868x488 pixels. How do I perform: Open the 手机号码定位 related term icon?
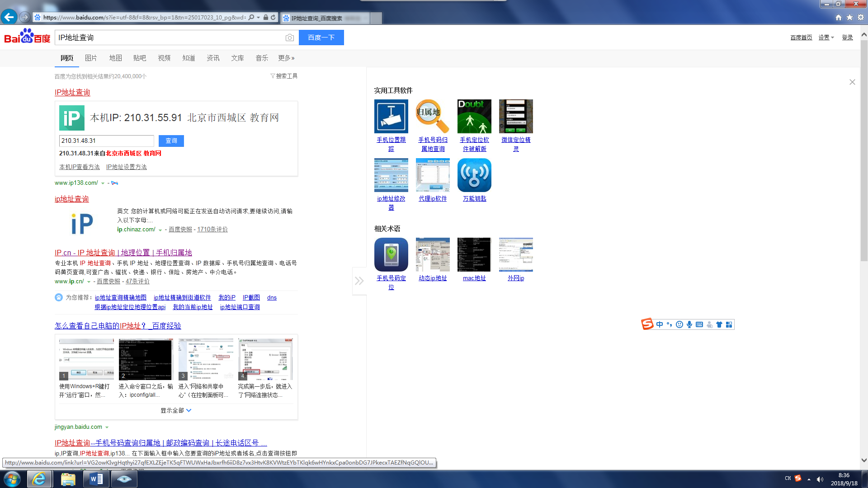[391, 254]
